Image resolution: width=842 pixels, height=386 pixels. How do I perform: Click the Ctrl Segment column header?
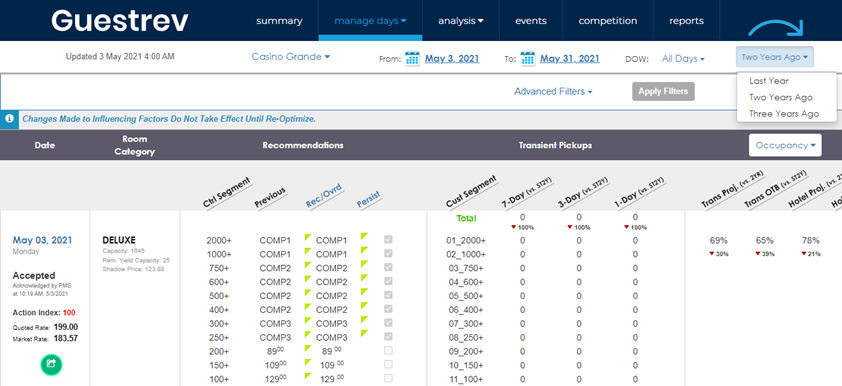(x=227, y=193)
